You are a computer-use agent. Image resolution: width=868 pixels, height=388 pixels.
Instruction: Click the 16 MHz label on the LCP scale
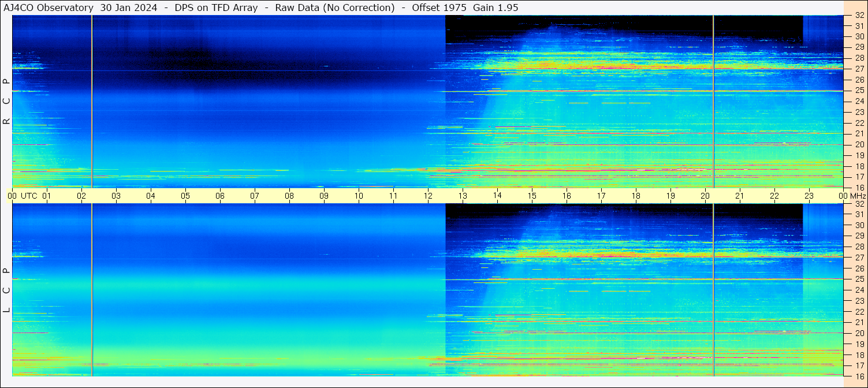click(859, 376)
